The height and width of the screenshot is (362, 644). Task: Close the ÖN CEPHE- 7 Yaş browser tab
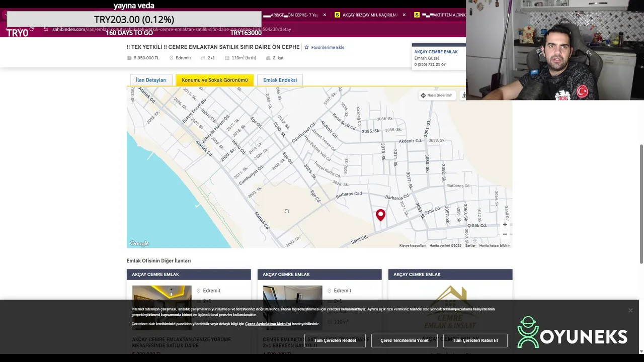pyautogui.click(x=325, y=15)
